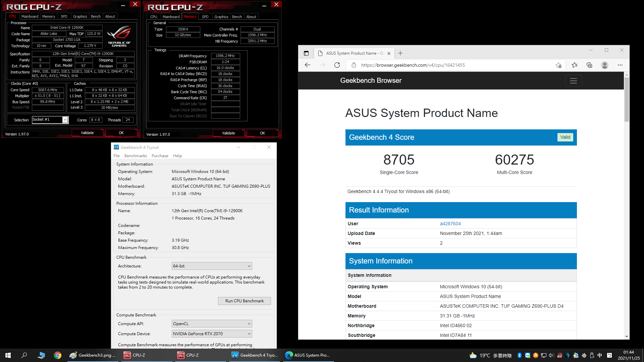Switch to CPU tab in right CPU-Z
The width and height of the screenshot is (644, 362).
point(154,17)
